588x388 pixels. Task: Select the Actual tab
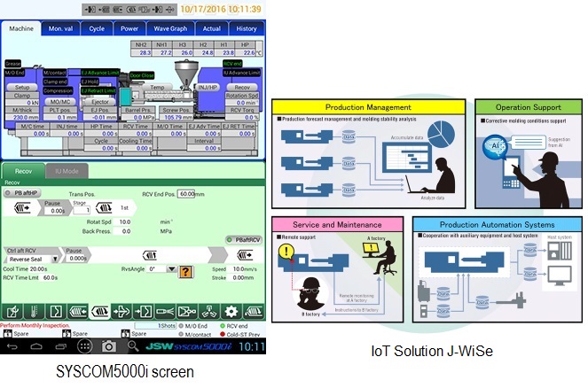(211, 28)
